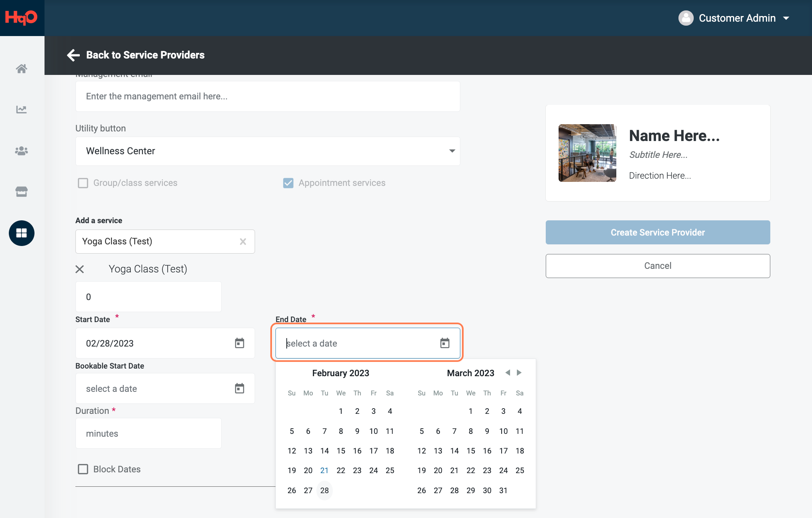Go Back to Service Providers
The height and width of the screenshot is (518, 812).
coord(145,55)
